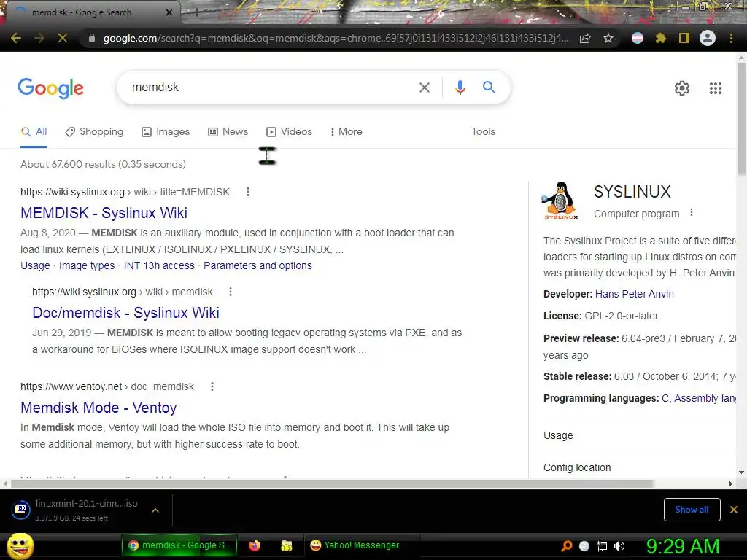Open options for Doc/memdisk result

[x=231, y=292]
